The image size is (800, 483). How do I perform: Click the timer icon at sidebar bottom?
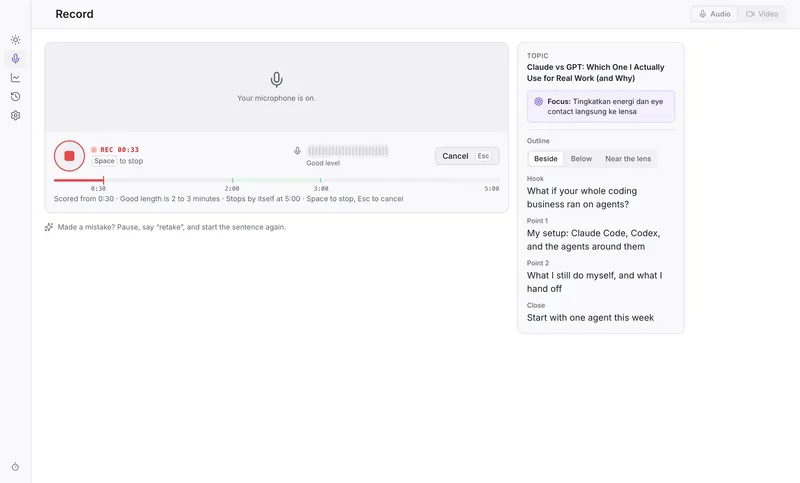(15, 467)
